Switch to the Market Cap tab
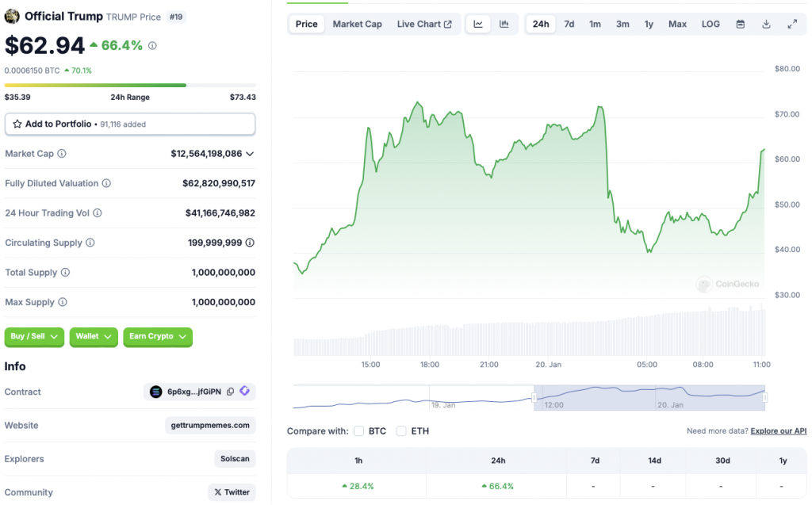 [x=358, y=24]
